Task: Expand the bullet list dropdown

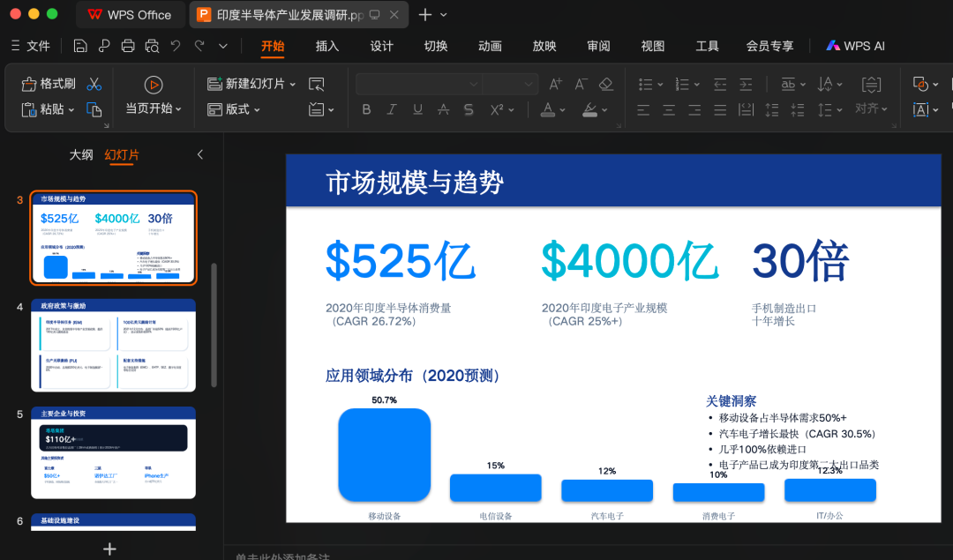Action: tap(660, 85)
